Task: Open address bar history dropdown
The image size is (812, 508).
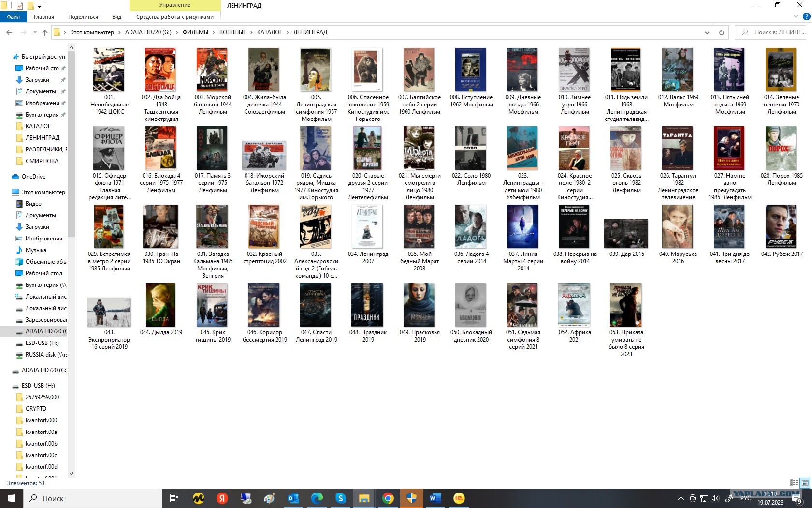Action: pos(707,32)
